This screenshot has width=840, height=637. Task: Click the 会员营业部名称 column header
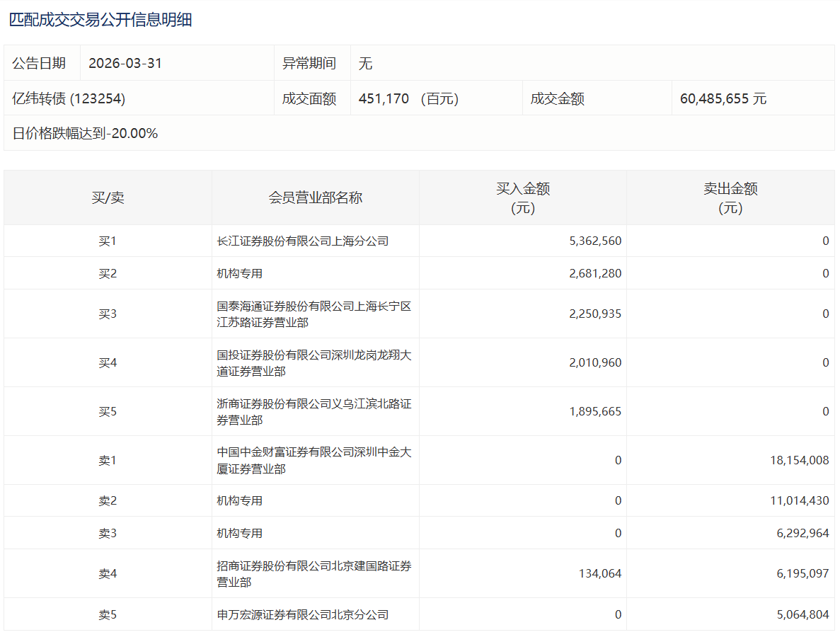point(315,197)
